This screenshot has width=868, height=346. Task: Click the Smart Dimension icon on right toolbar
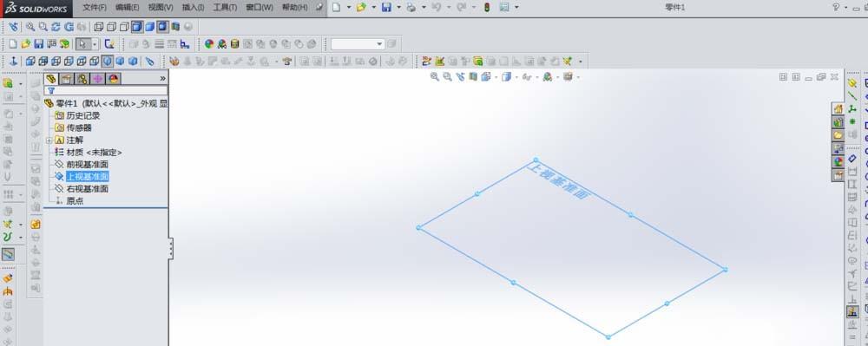(852, 159)
